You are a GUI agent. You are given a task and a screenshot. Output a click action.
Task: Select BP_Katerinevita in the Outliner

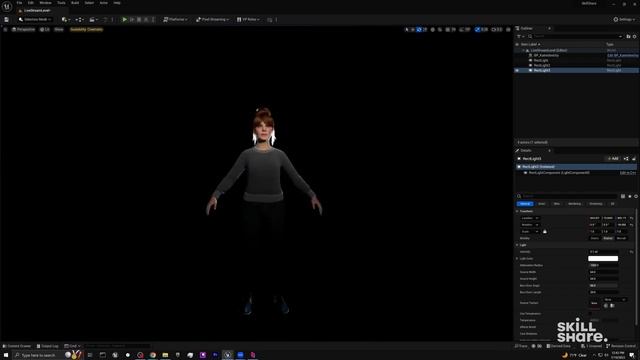click(546, 56)
